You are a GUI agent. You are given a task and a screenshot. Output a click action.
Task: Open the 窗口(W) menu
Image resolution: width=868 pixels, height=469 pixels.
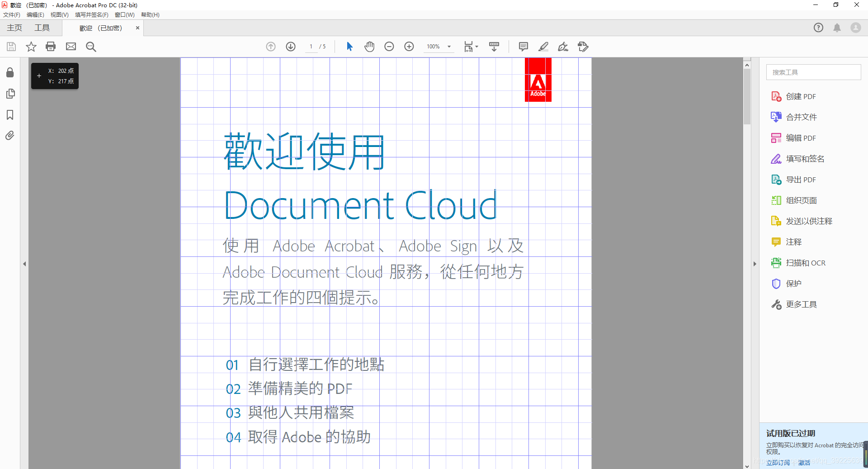[x=124, y=14]
